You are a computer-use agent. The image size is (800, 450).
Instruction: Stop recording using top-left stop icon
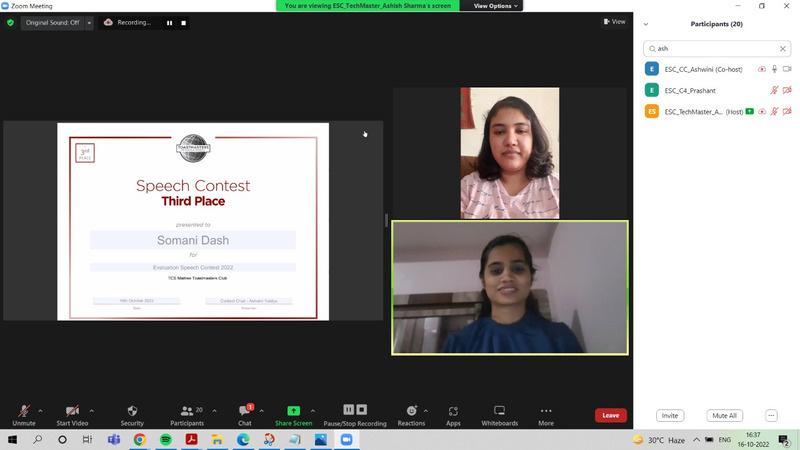pos(184,22)
